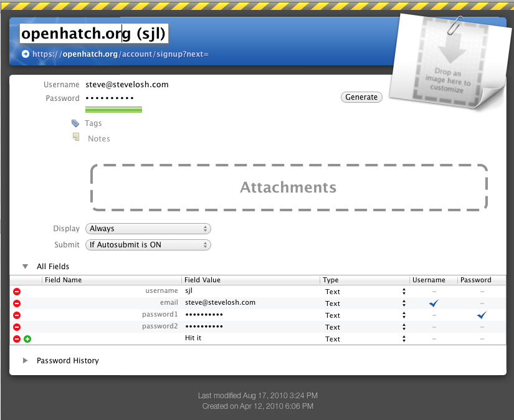Toggle Username designation for email row
This screenshot has width=514, height=420.
click(x=434, y=303)
